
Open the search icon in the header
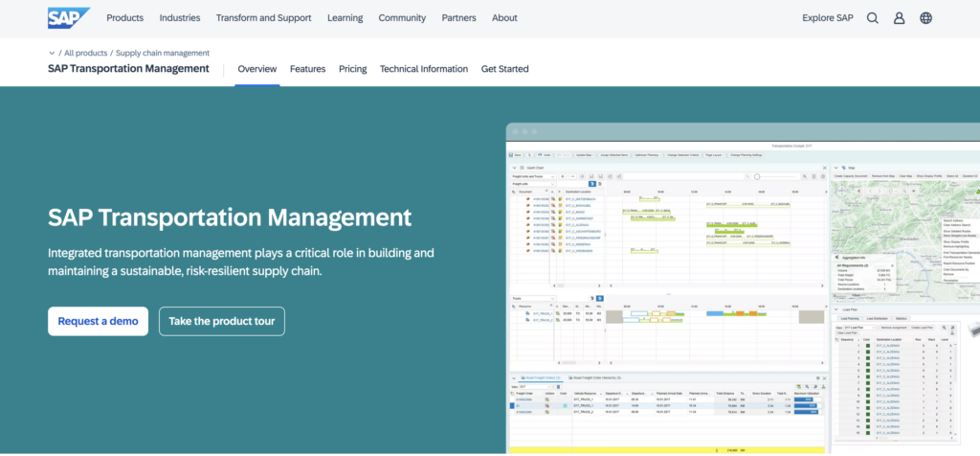point(873,18)
